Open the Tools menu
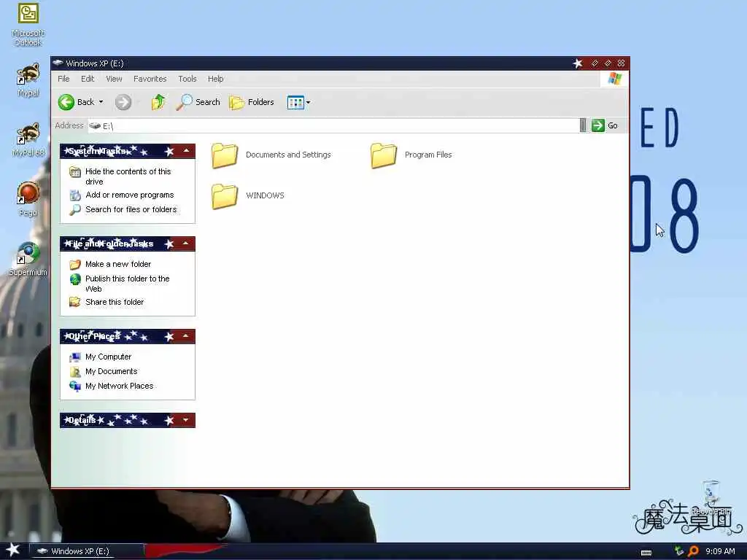This screenshot has width=747, height=560. [x=187, y=79]
